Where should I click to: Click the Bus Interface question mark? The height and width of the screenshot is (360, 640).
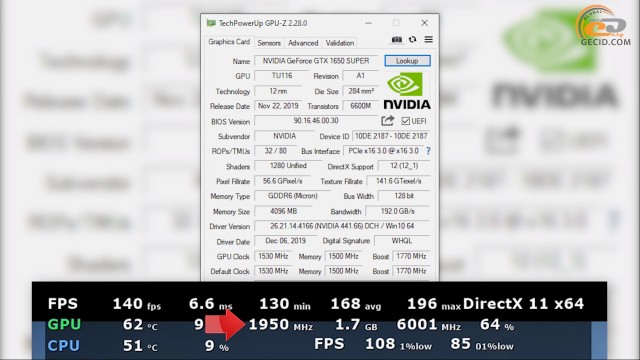click(428, 151)
